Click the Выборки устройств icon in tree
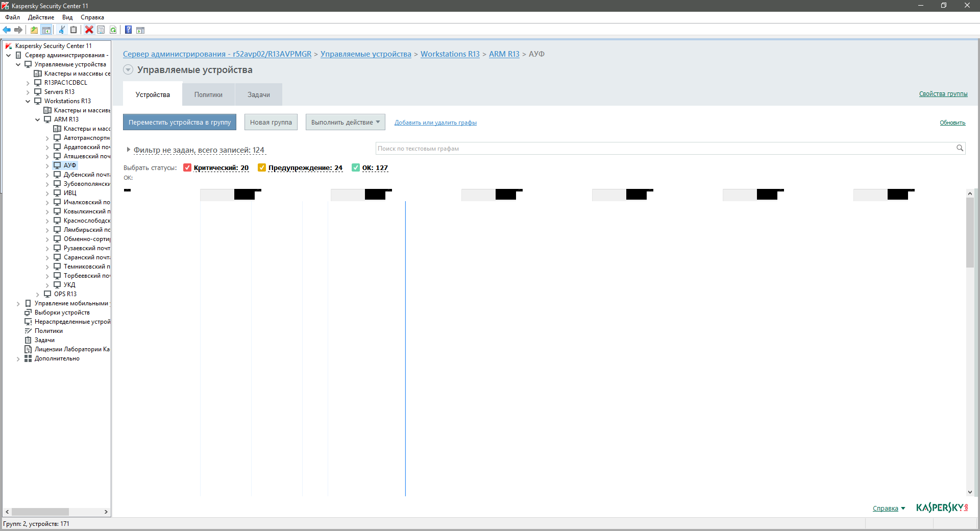 point(28,312)
